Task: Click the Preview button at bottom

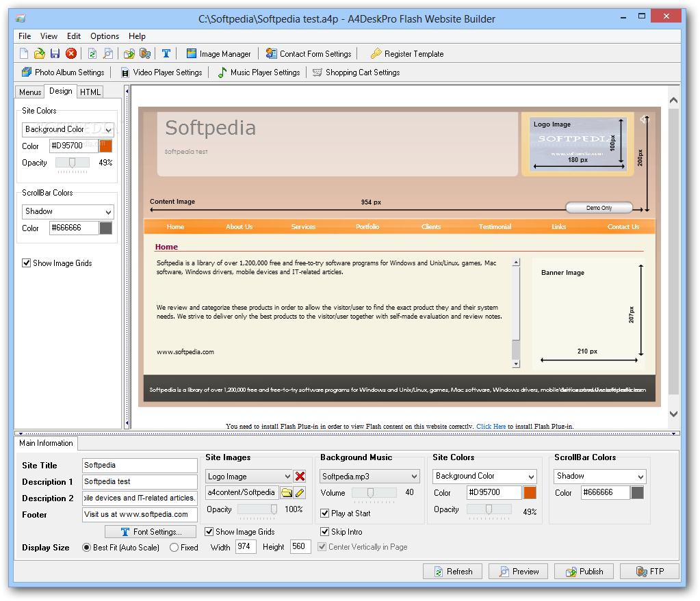Action: pos(518,572)
